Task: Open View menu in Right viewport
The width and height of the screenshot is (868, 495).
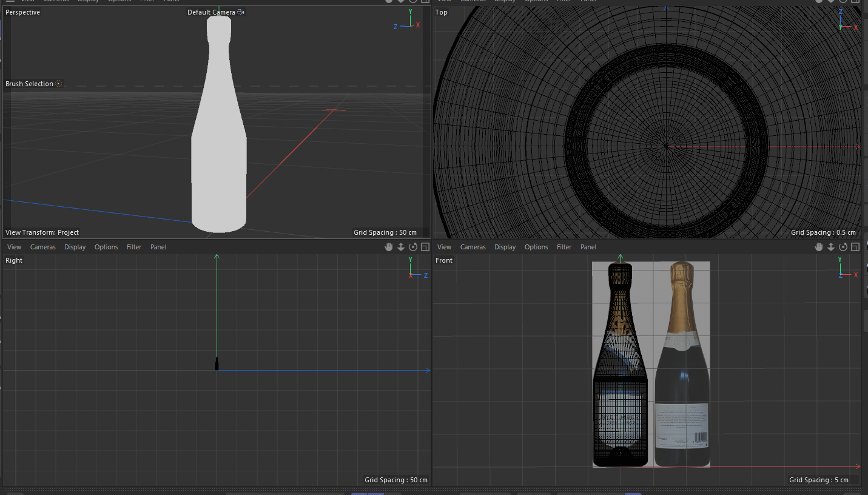Action: click(x=14, y=247)
